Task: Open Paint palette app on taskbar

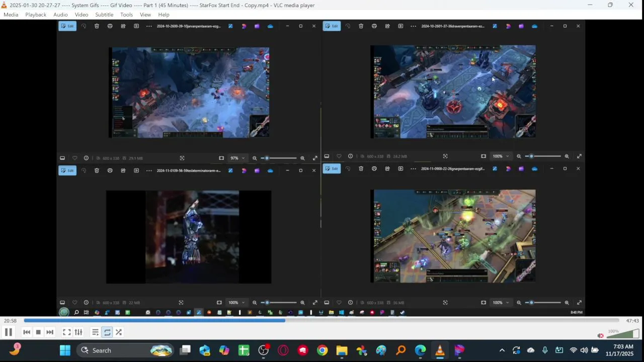Action: [x=381, y=350]
